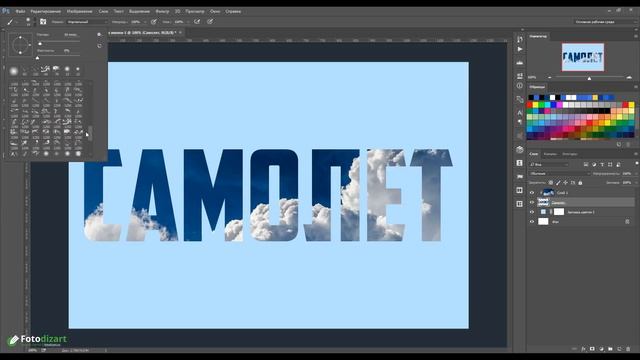Create new adjustment layer icon
This screenshot has width=640, height=360.
point(601,349)
